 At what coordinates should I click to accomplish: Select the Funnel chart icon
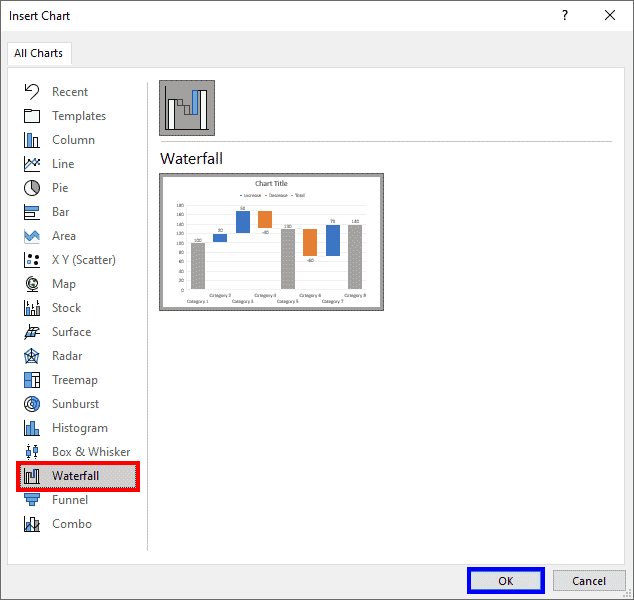click(32, 500)
